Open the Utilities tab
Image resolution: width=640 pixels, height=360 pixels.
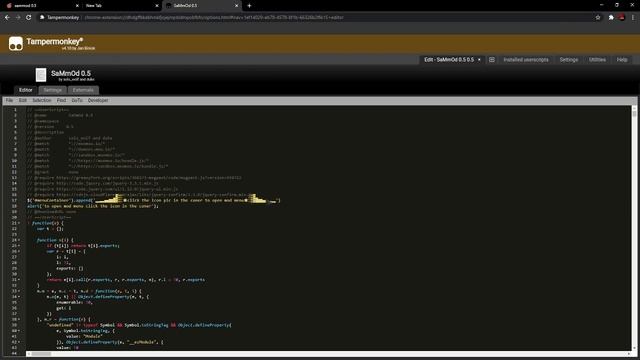[x=597, y=60]
